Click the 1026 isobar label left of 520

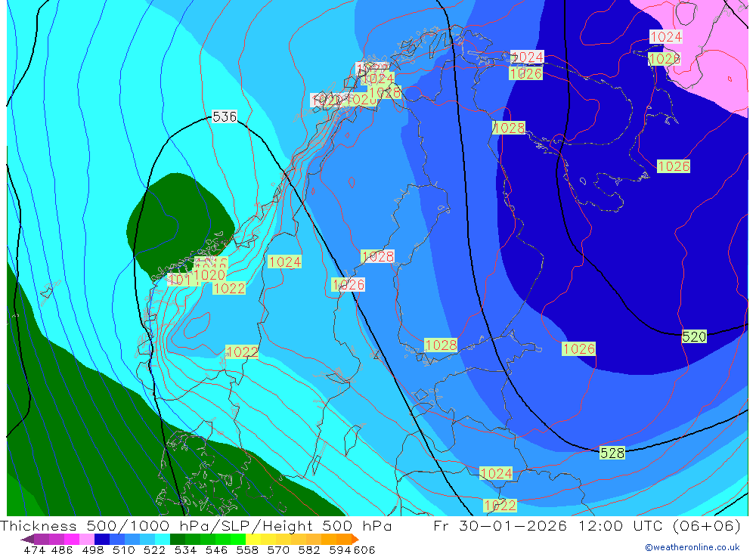[x=578, y=348]
